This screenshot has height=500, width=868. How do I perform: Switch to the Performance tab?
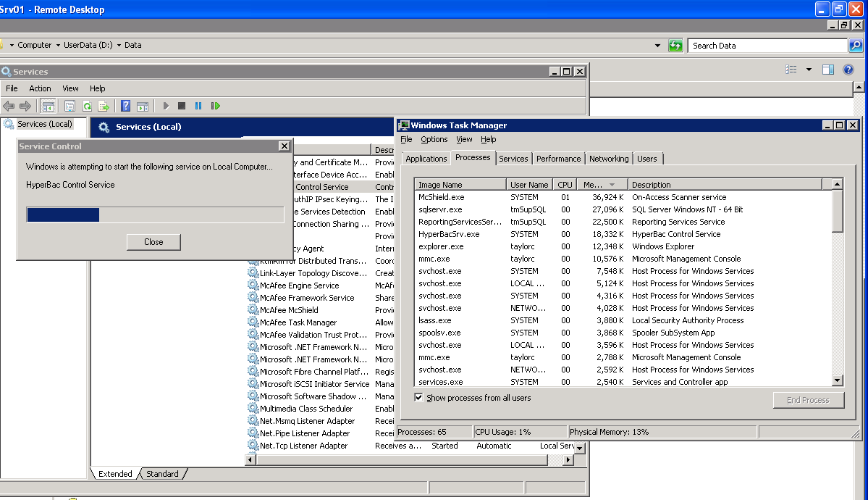pyautogui.click(x=558, y=159)
